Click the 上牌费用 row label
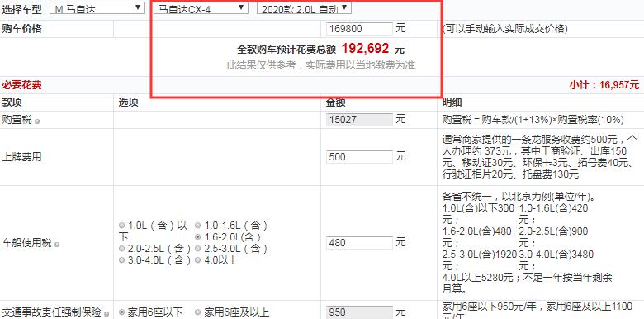This screenshot has height=319, width=644. coord(21,157)
